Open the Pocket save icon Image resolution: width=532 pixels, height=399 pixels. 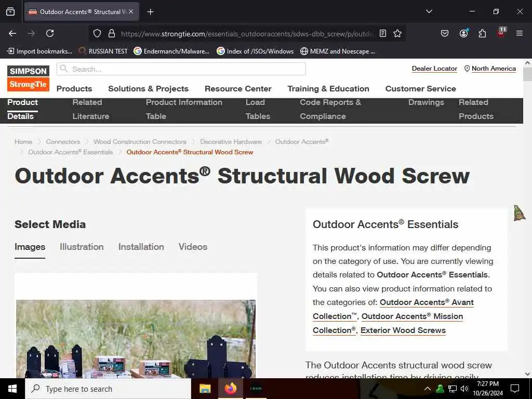pyautogui.click(x=445, y=33)
